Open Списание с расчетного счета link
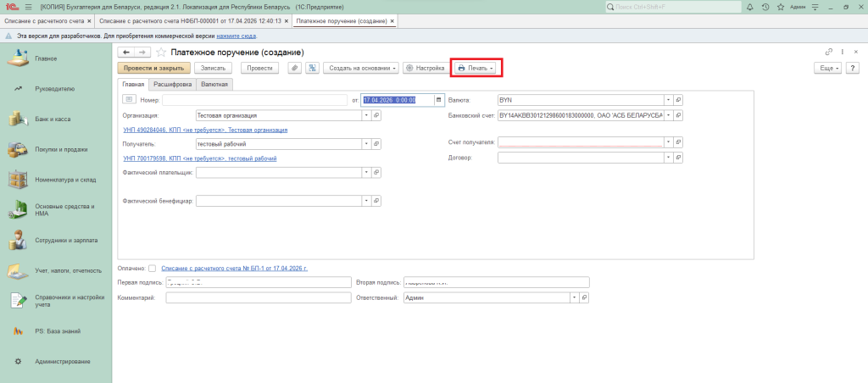 click(234, 269)
